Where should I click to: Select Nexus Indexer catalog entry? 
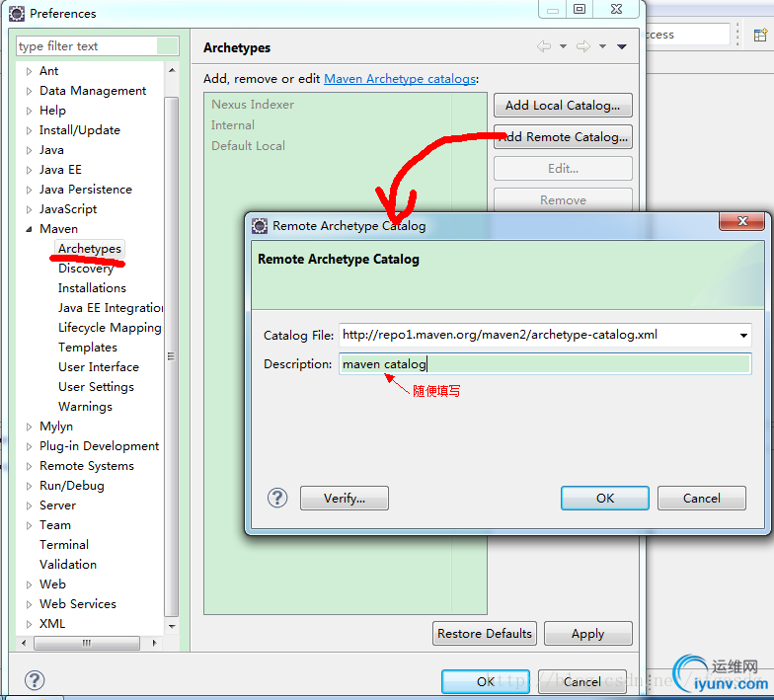point(253,105)
